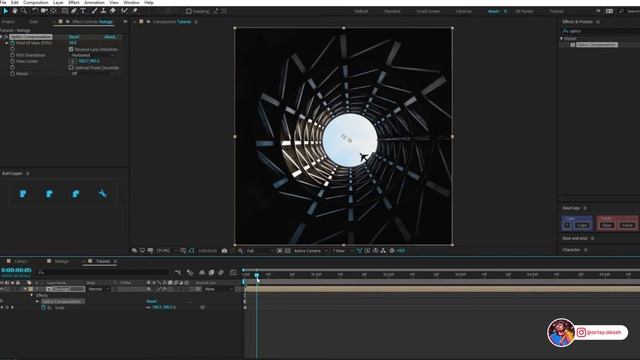640x360 pixels.
Task: Open the viewer Reset Exposure gear icon
Action: 392,251
